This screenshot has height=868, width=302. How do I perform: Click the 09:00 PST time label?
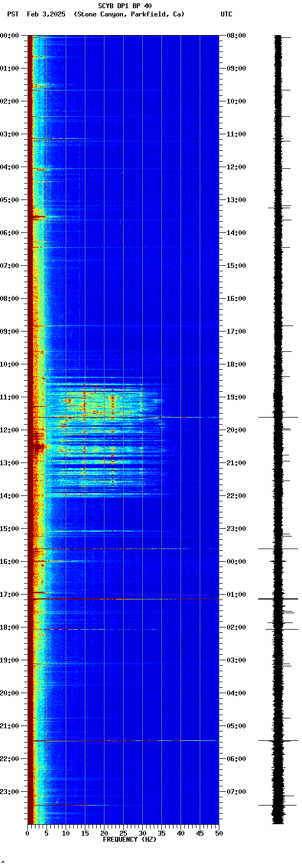[9, 332]
